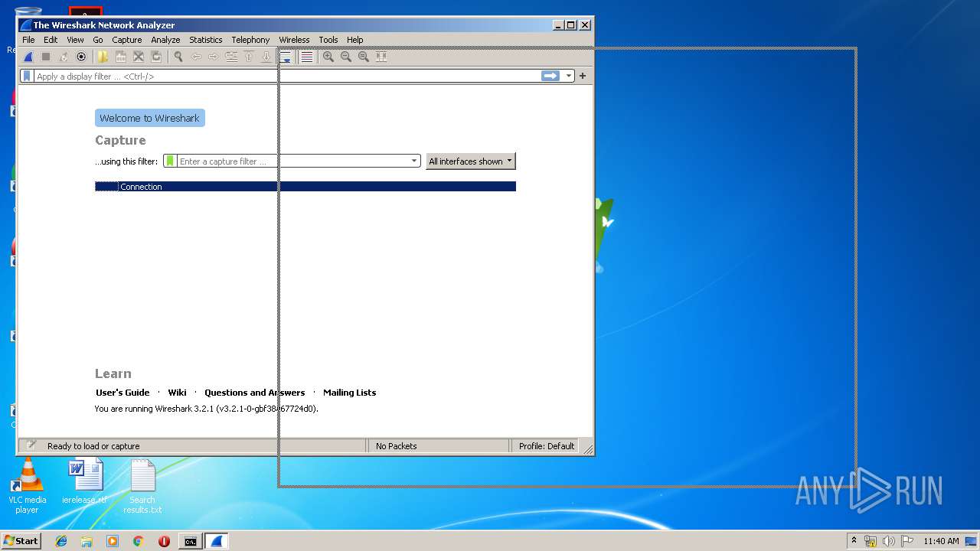Viewport: 980px width, 551px height.
Task: Open capture options gear icon
Action: point(81,57)
